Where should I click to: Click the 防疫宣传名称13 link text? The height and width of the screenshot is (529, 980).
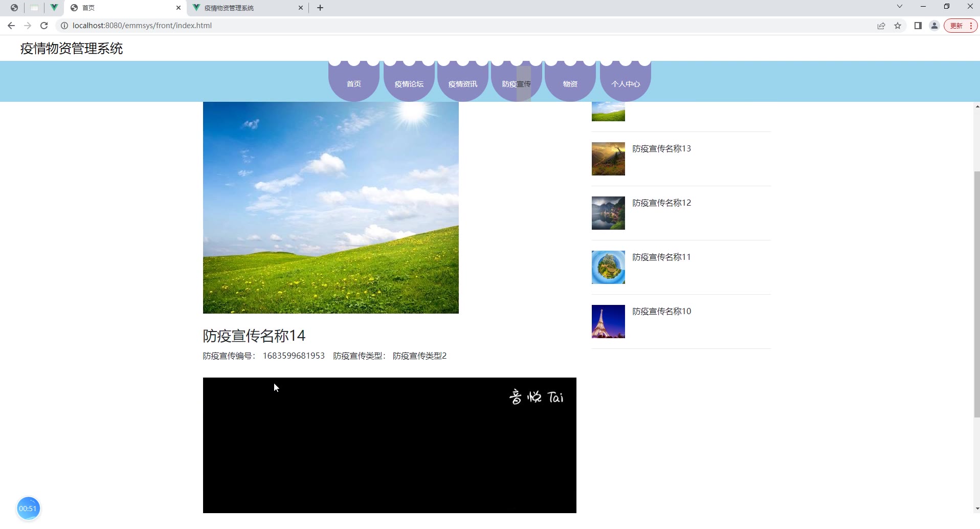[662, 148]
